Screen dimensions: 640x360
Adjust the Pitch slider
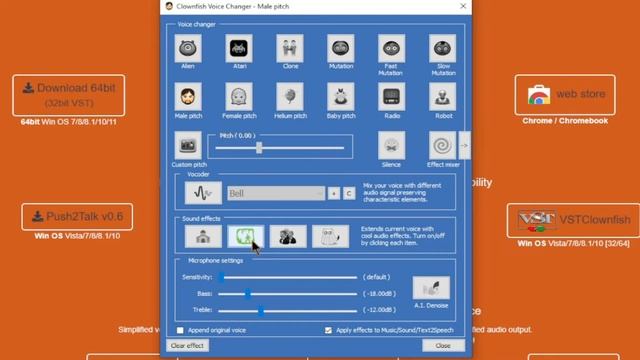click(x=259, y=148)
